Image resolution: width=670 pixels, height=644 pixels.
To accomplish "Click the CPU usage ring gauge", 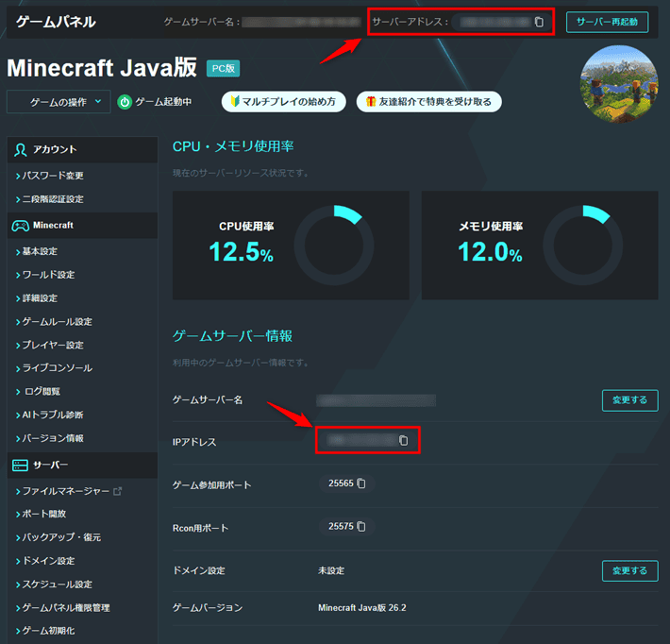I will 334,246.
